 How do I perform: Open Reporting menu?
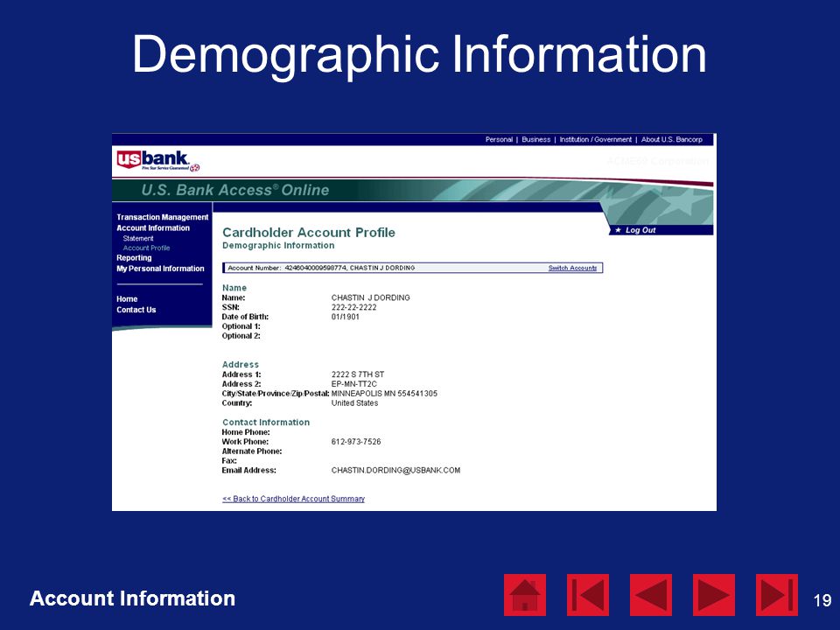134,257
